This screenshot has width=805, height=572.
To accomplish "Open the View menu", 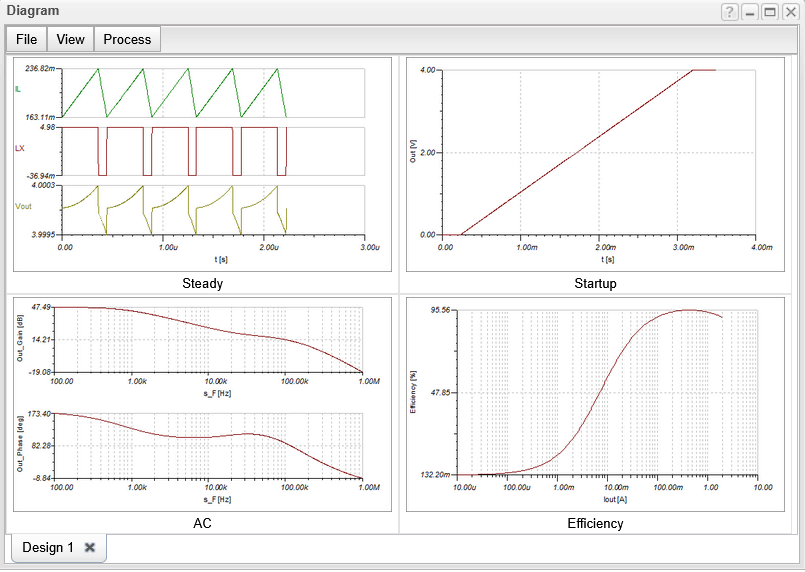I will (70, 39).
